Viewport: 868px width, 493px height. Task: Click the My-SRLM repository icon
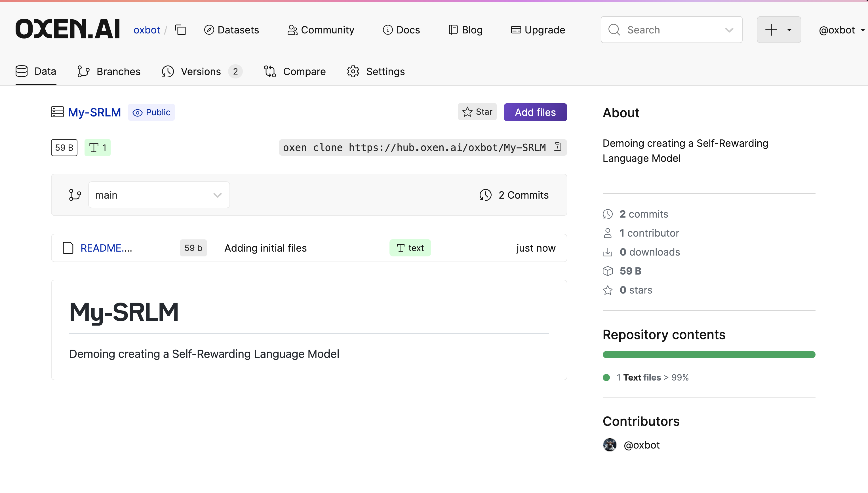point(57,112)
